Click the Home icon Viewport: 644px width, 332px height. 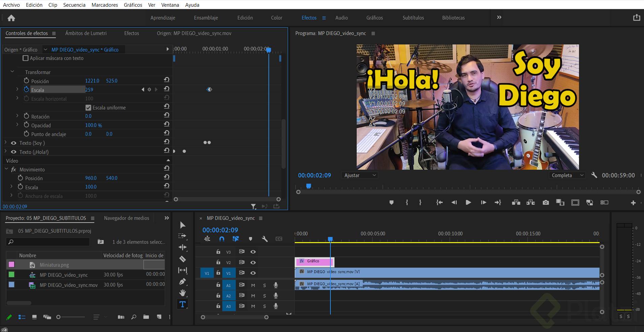[x=11, y=18]
